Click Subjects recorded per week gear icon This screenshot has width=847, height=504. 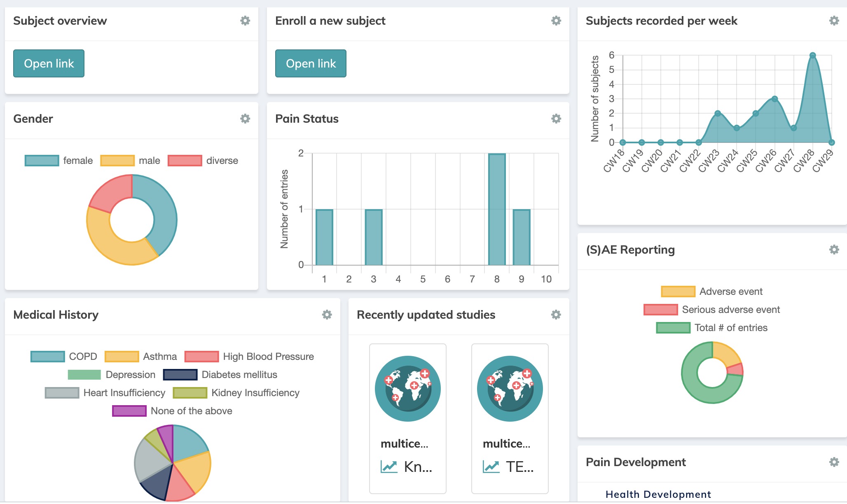834,21
